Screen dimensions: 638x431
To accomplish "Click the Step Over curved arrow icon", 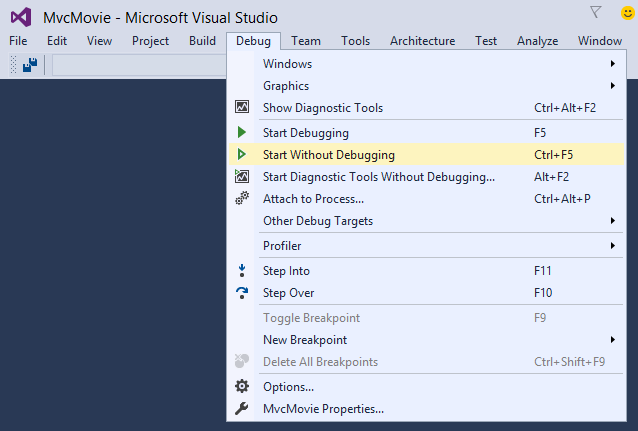I will [x=242, y=293].
